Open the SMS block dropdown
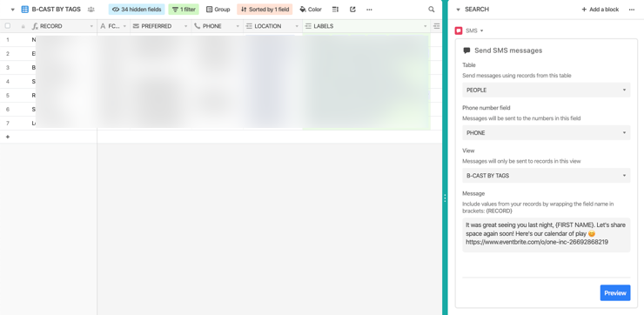The height and width of the screenshot is (315, 644). [482, 30]
